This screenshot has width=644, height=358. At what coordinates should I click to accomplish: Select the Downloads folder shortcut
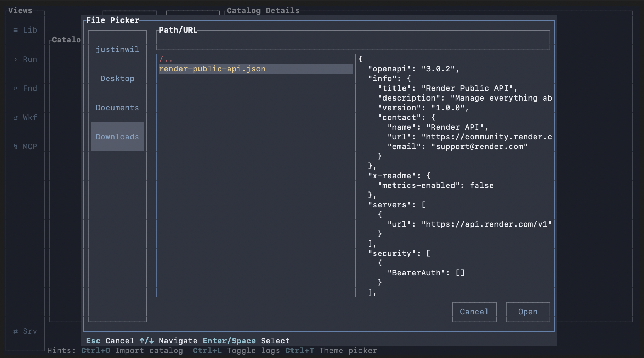pos(117,137)
